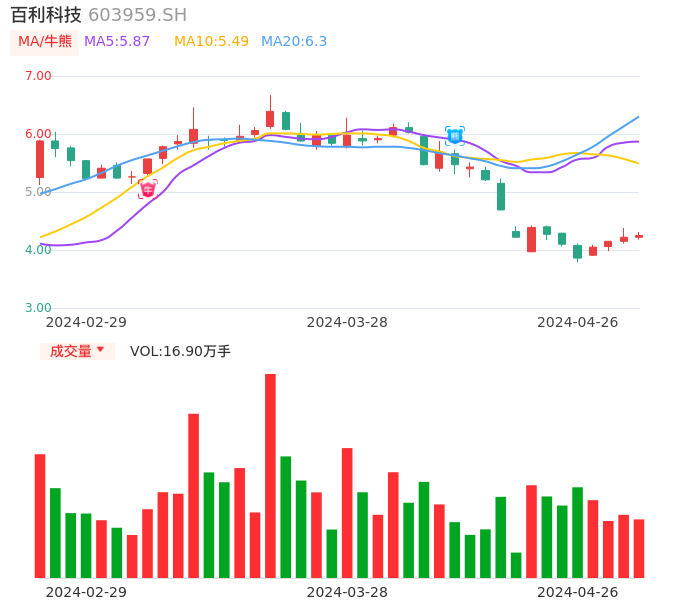The height and width of the screenshot is (606, 686).
Task: Click the stock code 603959.SH
Action: 137,15
